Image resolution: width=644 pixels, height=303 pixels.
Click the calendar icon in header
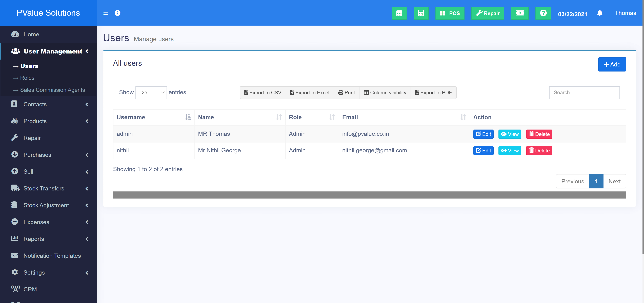coord(399,13)
